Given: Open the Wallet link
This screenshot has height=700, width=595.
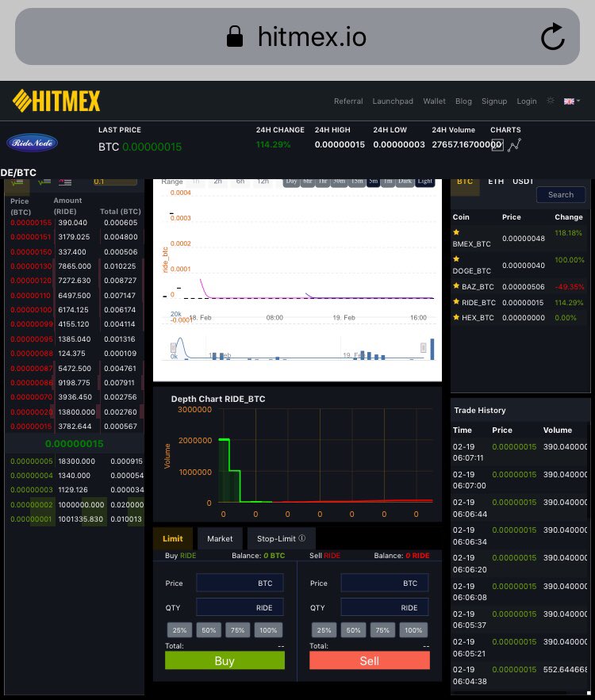Looking at the screenshot, I should (434, 101).
